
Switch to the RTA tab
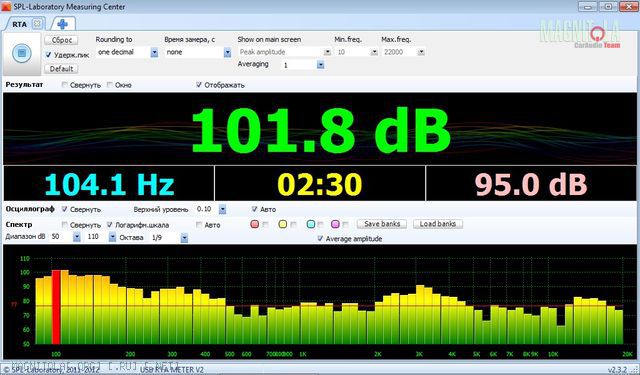(19, 24)
